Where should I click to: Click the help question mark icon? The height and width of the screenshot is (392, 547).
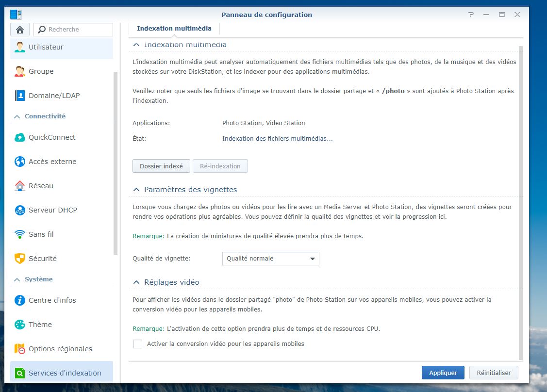coord(471,15)
